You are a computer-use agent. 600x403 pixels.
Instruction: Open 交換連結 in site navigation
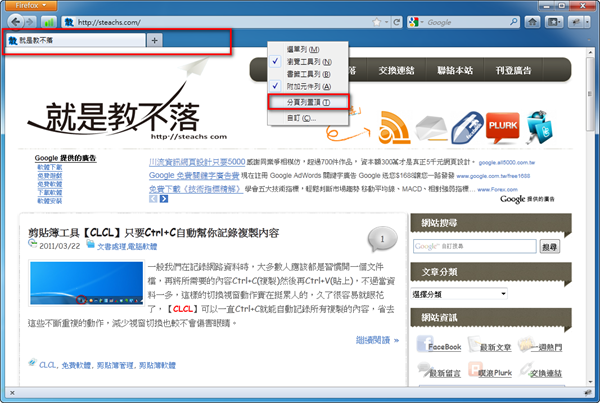pos(396,70)
